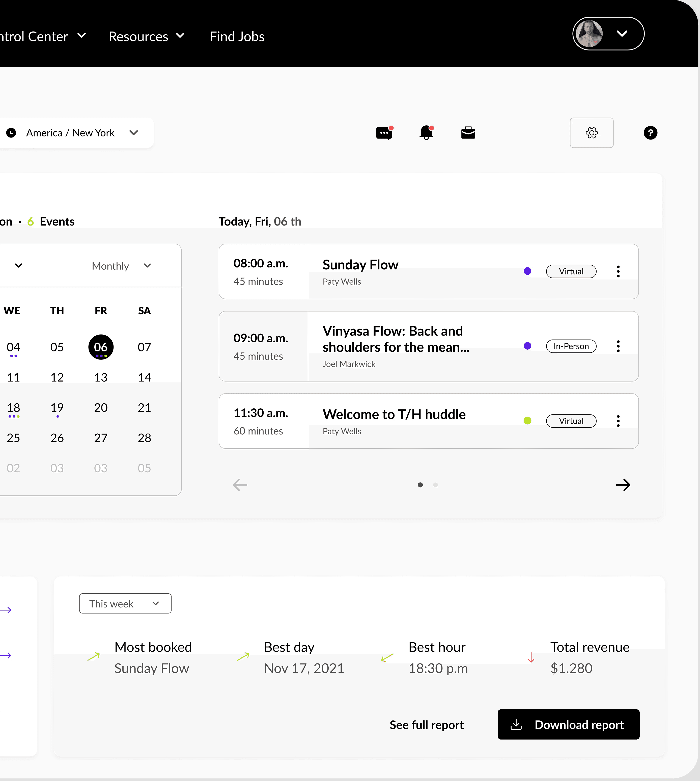700x781 pixels.
Task: Open the notifications bell icon
Action: pos(426,133)
